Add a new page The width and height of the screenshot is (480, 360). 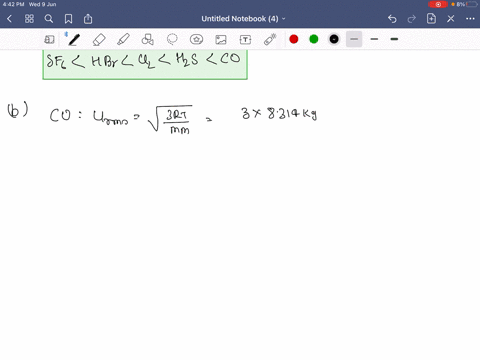click(x=431, y=19)
